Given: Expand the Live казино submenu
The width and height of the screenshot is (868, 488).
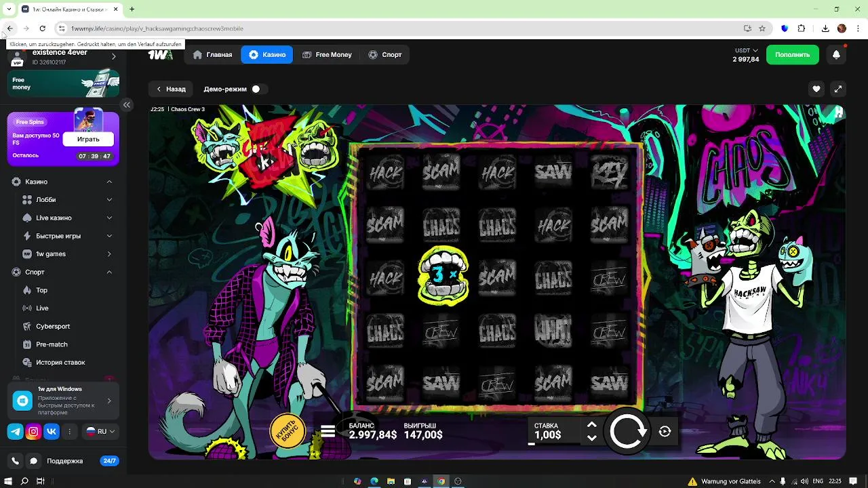Looking at the screenshot, I should coord(109,218).
